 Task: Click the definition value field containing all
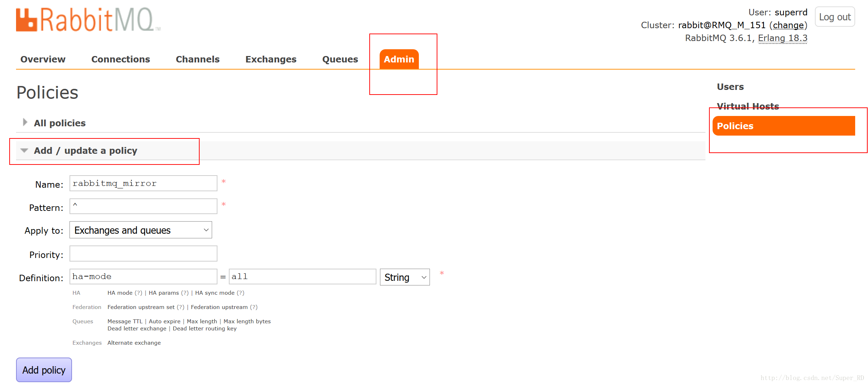[x=302, y=277]
